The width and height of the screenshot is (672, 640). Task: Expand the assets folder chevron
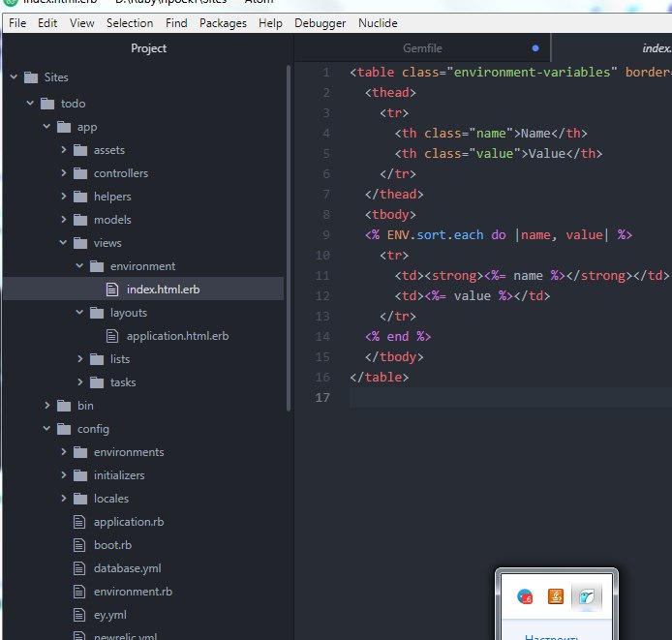click(64, 150)
